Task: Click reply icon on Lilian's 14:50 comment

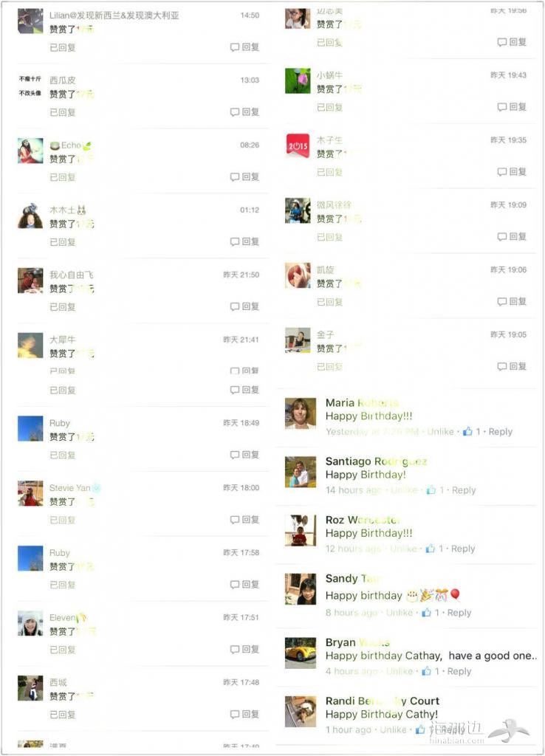Action: (x=234, y=47)
